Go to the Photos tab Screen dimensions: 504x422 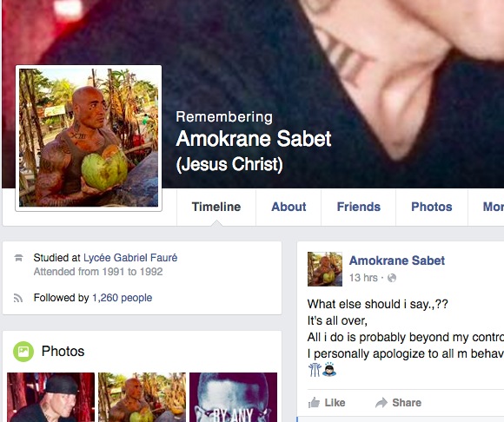(x=432, y=207)
